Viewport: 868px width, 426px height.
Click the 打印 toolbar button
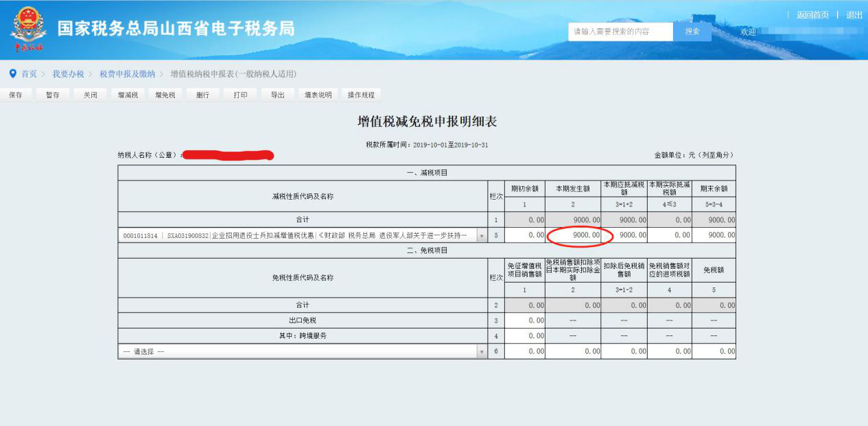pos(240,95)
